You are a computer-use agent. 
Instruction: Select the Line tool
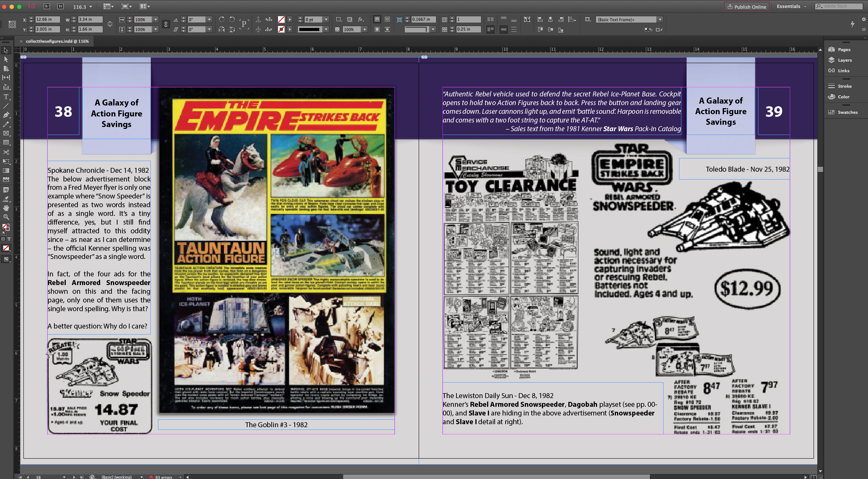coord(6,106)
